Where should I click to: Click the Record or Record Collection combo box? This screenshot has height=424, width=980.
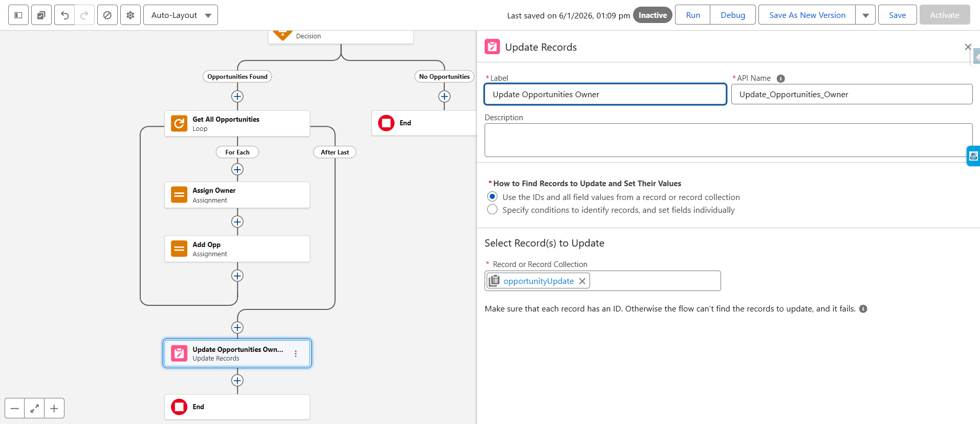(x=655, y=281)
